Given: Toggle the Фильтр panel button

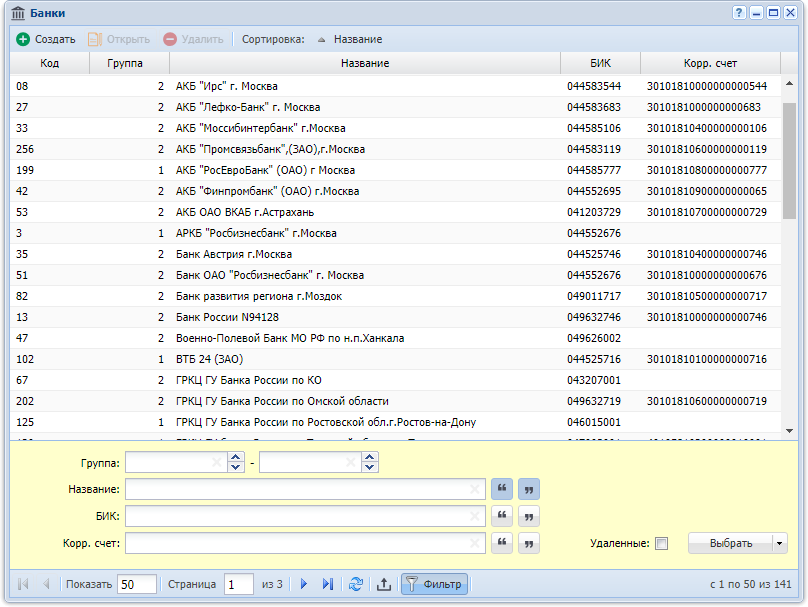Looking at the screenshot, I should [x=434, y=584].
